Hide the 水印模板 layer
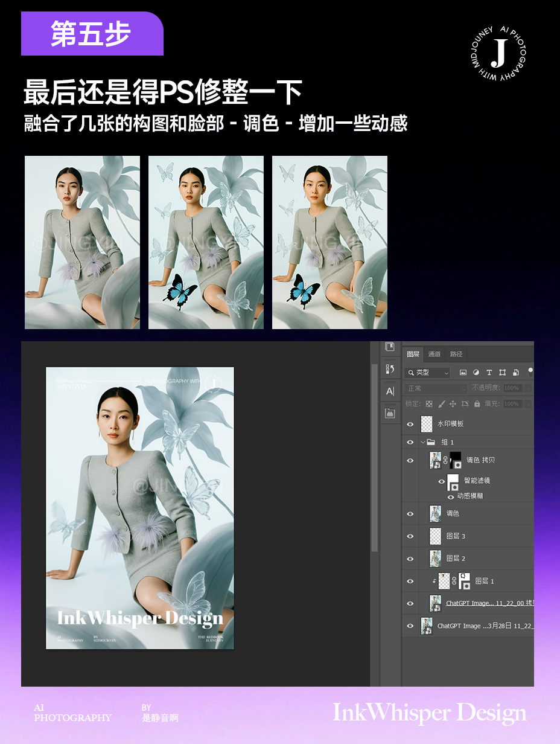 pyautogui.click(x=410, y=424)
